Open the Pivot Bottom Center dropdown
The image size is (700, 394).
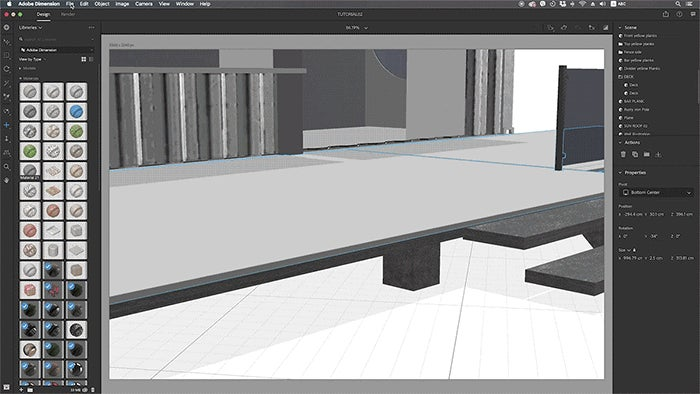[x=657, y=192]
